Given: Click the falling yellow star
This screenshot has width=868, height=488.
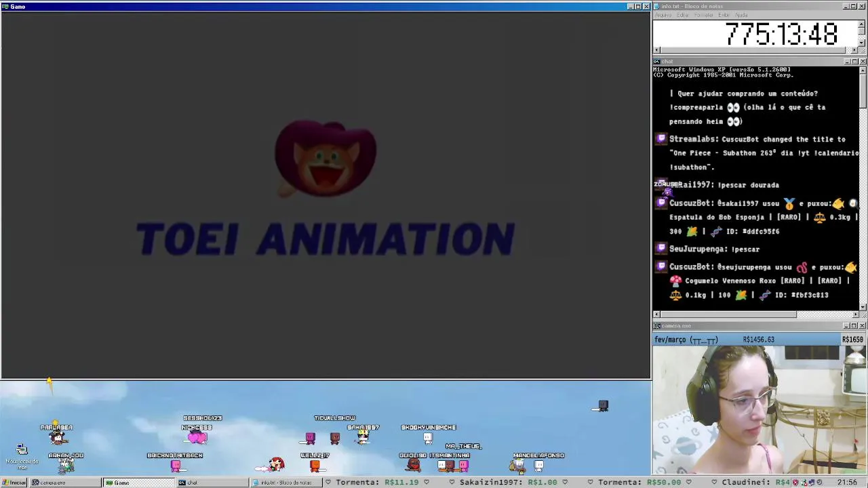Looking at the screenshot, I should pos(50,382).
